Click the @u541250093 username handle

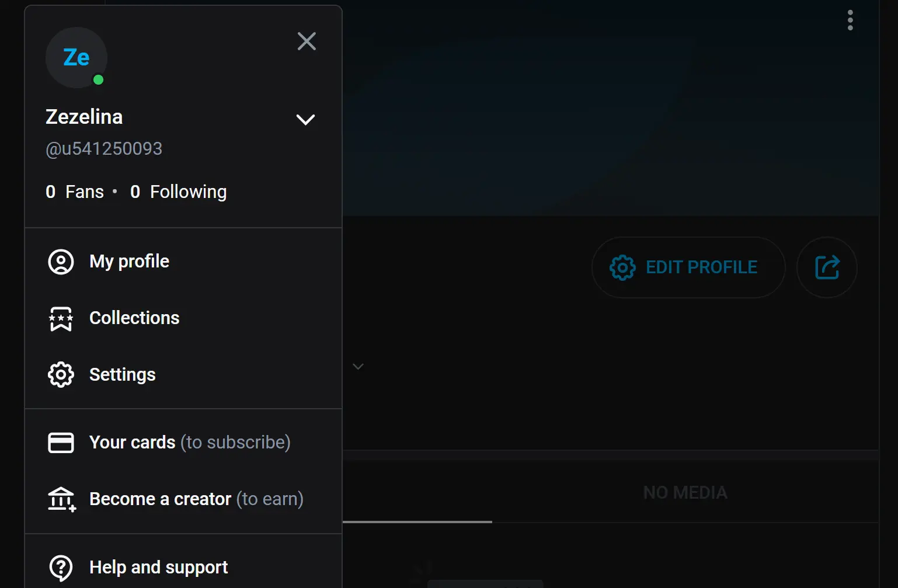point(104,149)
